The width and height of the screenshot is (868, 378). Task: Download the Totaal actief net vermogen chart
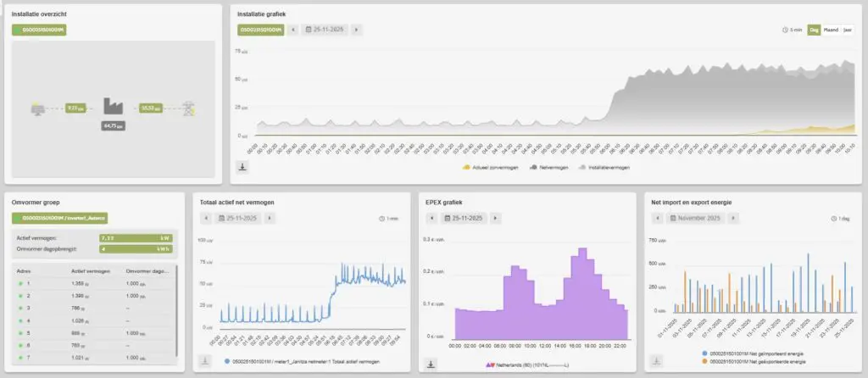coord(205,361)
